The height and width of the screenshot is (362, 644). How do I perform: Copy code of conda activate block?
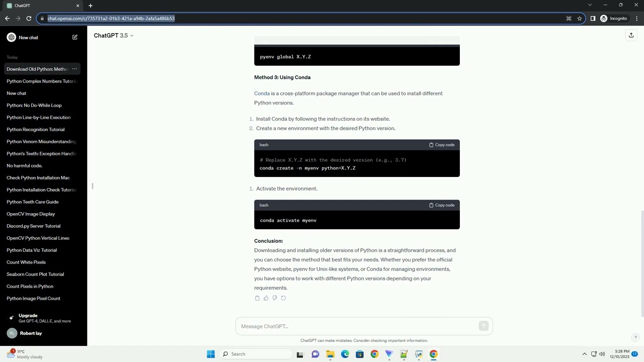pyautogui.click(x=442, y=205)
